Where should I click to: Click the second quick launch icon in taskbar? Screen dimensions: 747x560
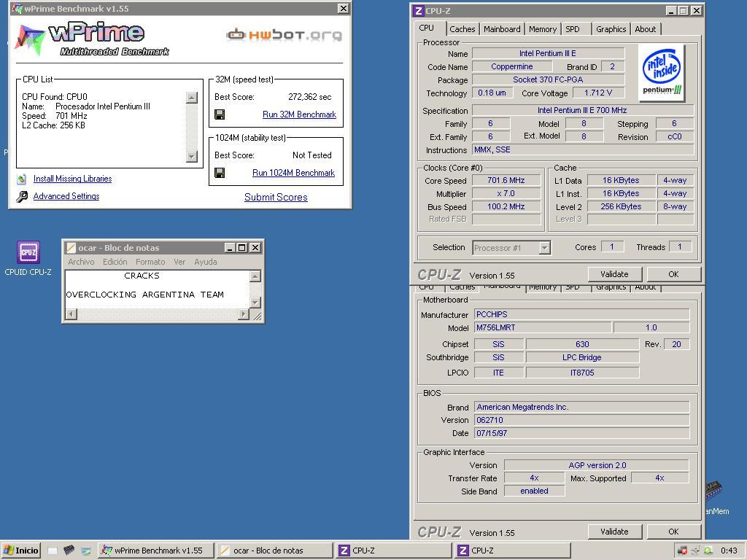[x=69, y=551]
